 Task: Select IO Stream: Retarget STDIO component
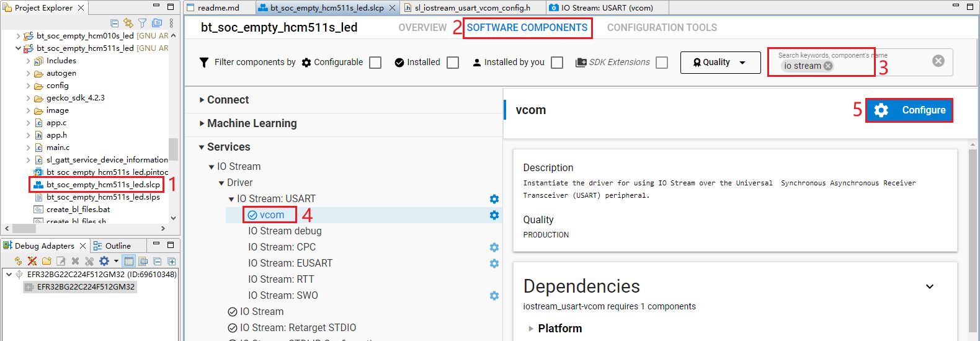pyautogui.click(x=298, y=327)
